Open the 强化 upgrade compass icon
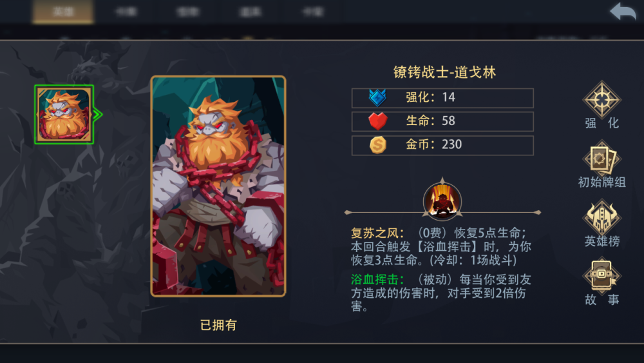The image size is (644, 363). tap(601, 100)
